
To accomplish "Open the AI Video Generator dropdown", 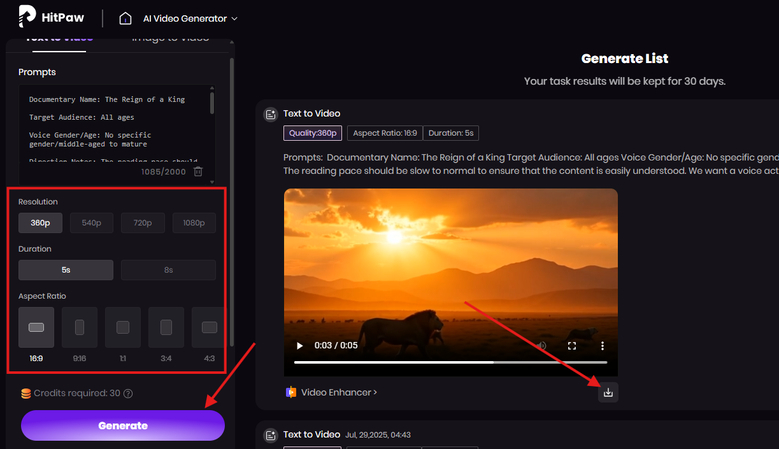I will click(190, 18).
